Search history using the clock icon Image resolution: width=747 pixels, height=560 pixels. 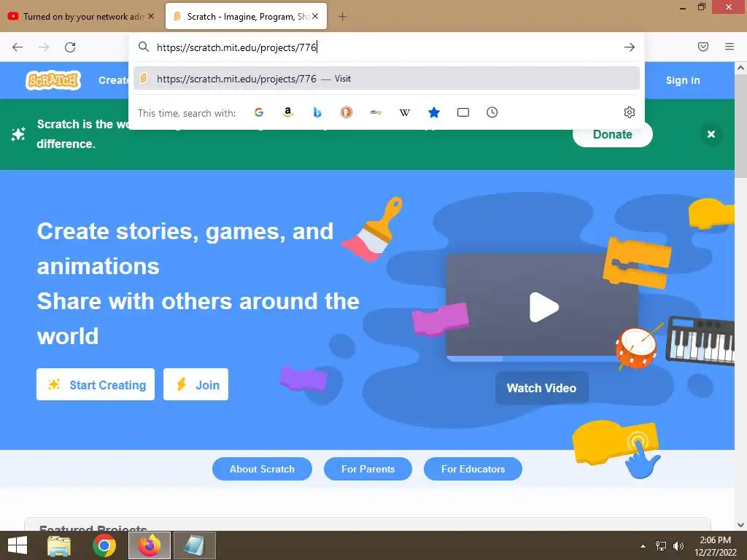(492, 112)
